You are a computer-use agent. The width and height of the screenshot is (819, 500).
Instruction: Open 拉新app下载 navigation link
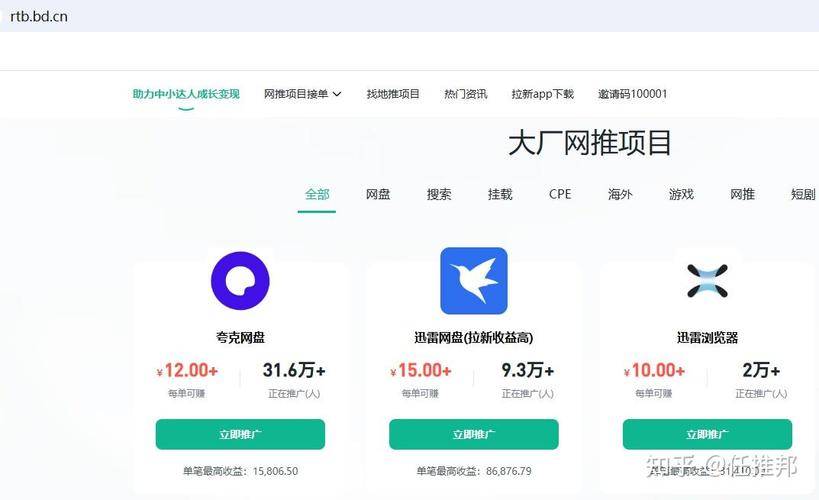pyautogui.click(x=543, y=94)
